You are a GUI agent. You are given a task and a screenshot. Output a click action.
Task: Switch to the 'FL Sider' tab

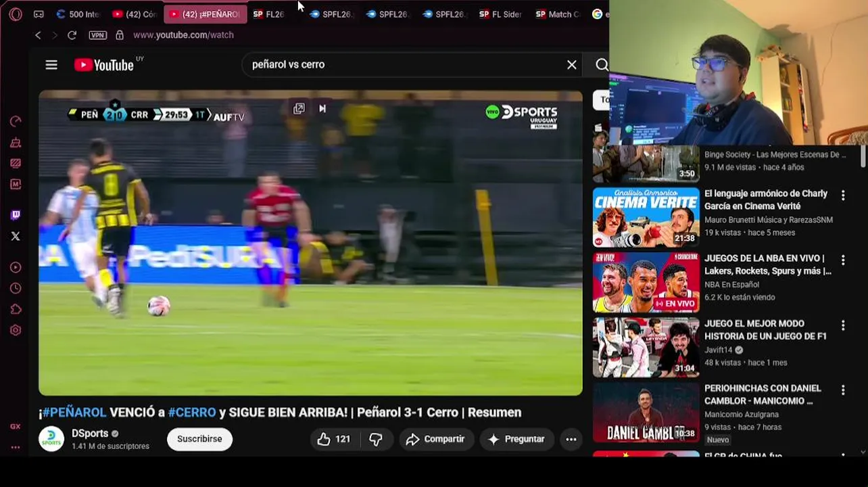tap(500, 14)
